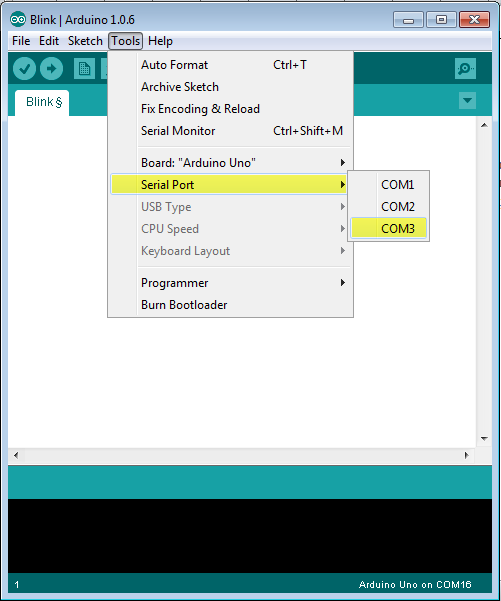
Task: Click the Verify checkmark toolbar icon
Action: (24, 69)
